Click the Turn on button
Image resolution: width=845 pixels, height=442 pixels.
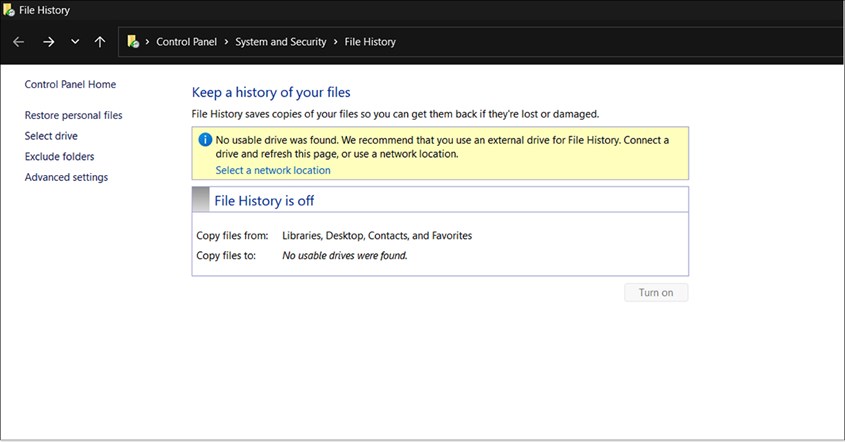coord(656,293)
